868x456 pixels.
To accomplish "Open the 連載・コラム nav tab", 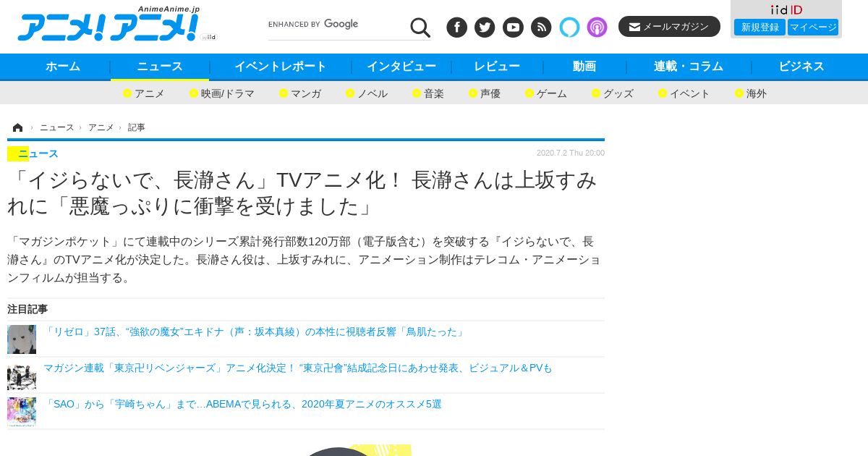I will click(689, 67).
